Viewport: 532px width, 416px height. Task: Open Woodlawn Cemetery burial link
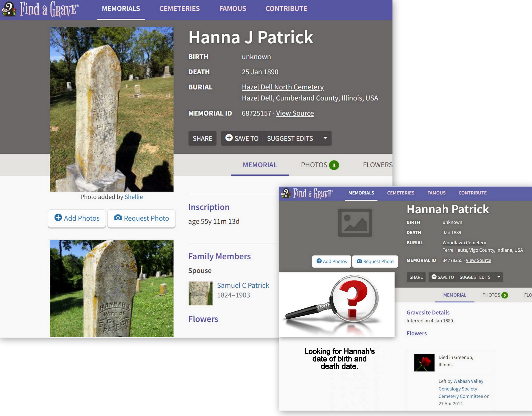point(464,243)
